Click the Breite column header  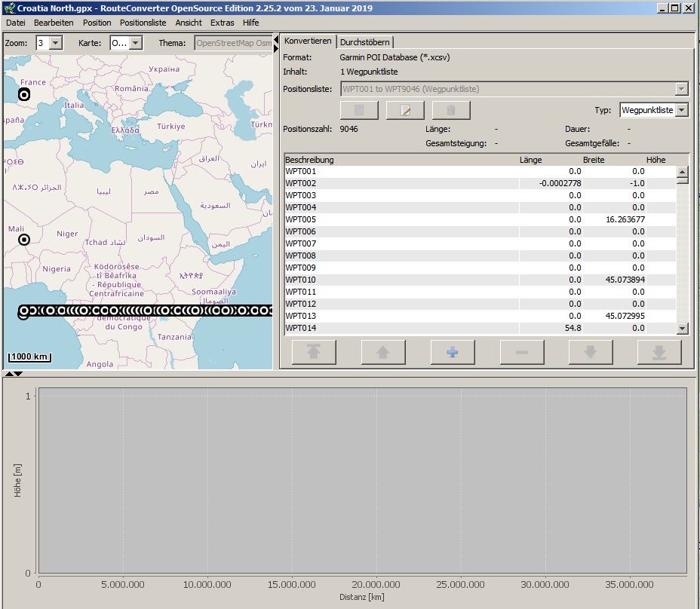pos(594,160)
